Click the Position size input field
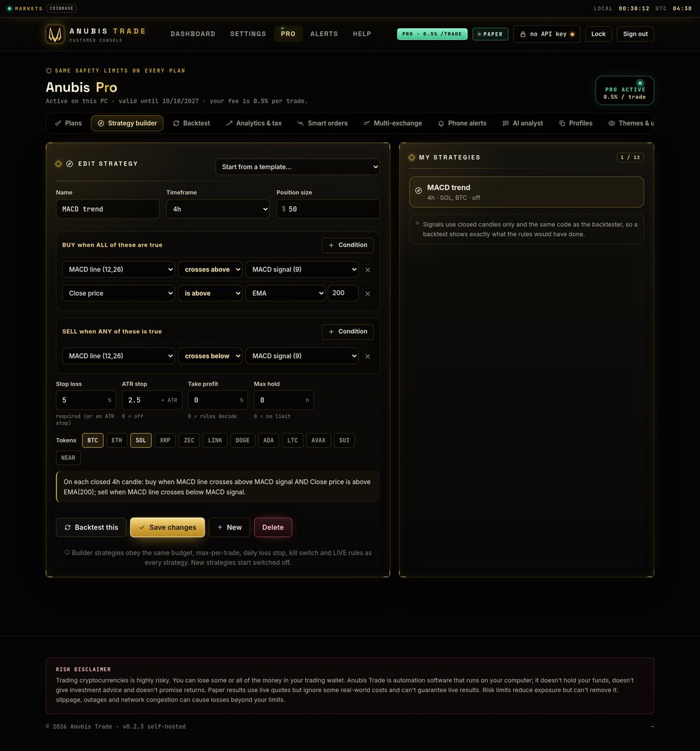 [x=328, y=209]
